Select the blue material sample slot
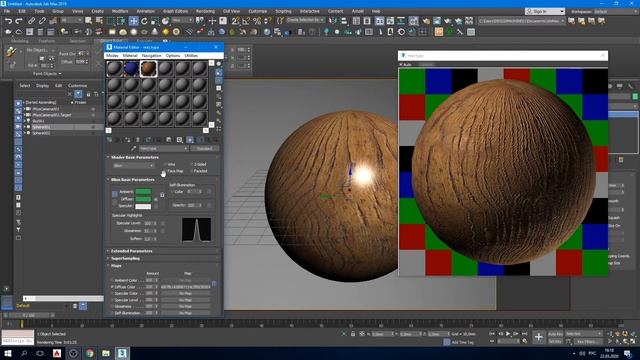The height and width of the screenshot is (360, 640). (x=131, y=69)
